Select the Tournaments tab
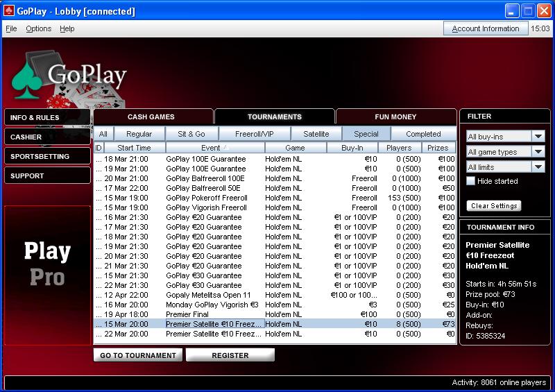This screenshot has height=392, width=555. click(x=275, y=117)
